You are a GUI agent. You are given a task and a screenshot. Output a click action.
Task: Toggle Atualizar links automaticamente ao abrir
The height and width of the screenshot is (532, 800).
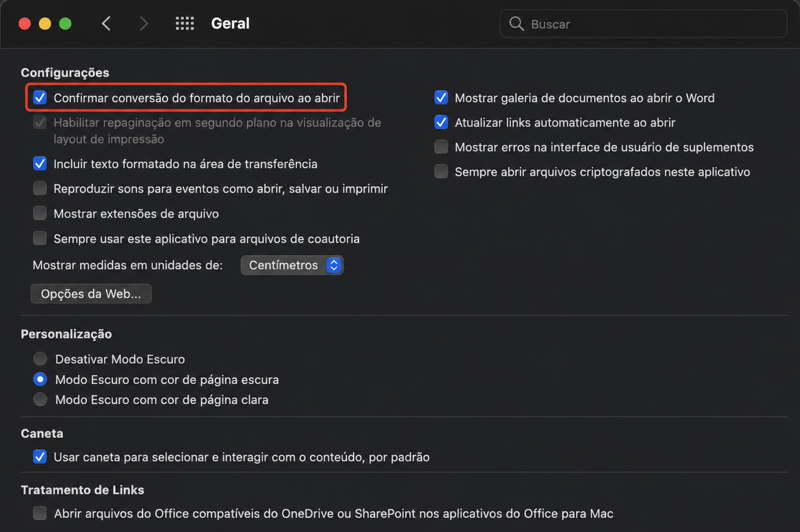pos(441,122)
